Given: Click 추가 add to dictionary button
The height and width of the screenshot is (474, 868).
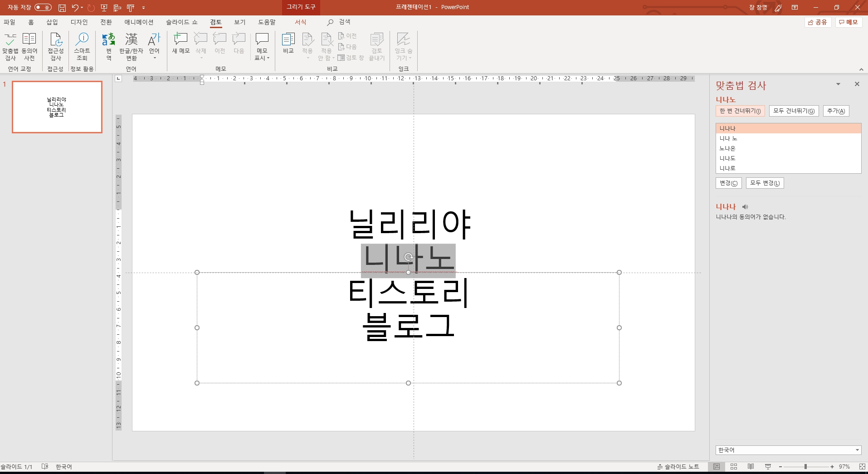Looking at the screenshot, I should click(x=836, y=111).
